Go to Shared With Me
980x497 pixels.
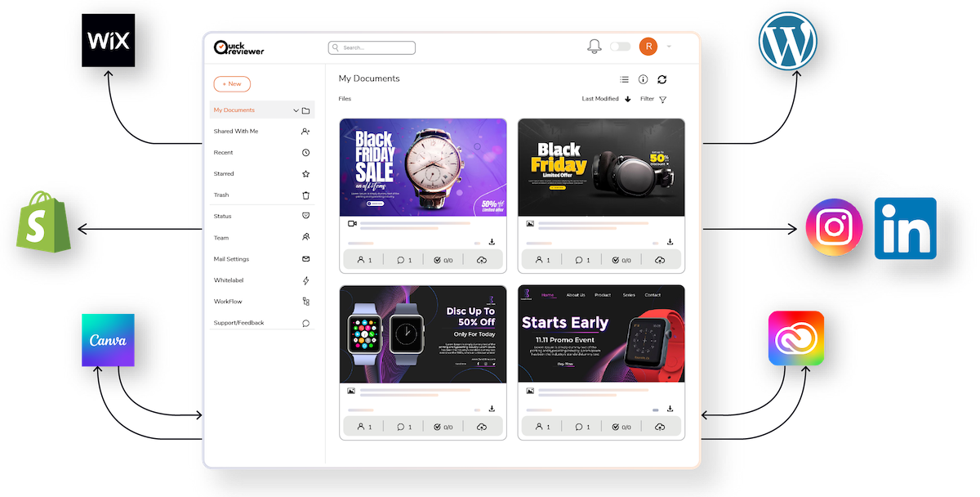coord(236,131)
